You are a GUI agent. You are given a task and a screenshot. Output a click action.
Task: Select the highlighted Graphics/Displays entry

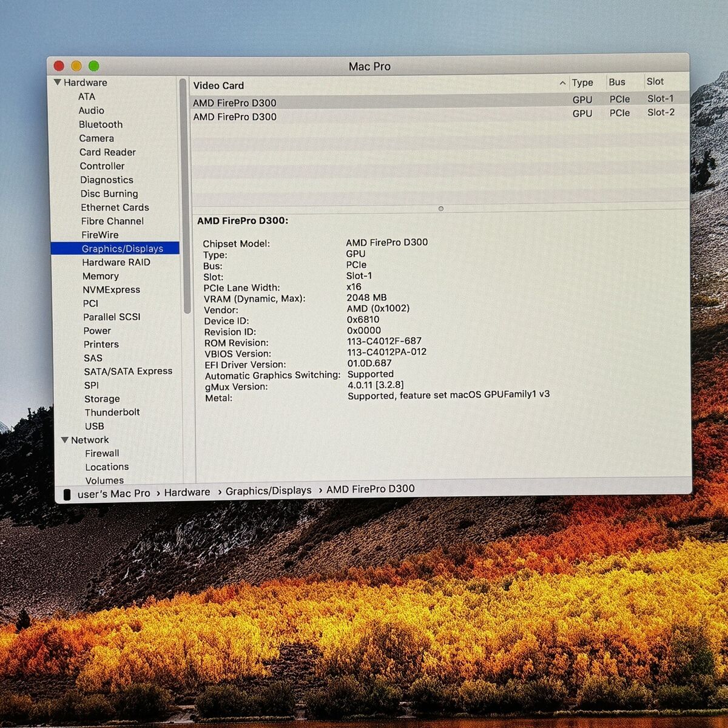(115, 248)
